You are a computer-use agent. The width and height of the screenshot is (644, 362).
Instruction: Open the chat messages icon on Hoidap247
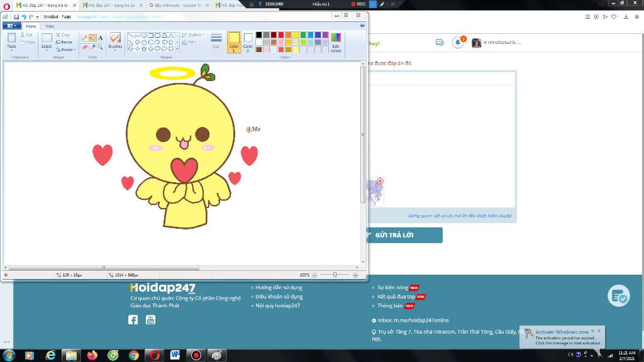(440, 42)
